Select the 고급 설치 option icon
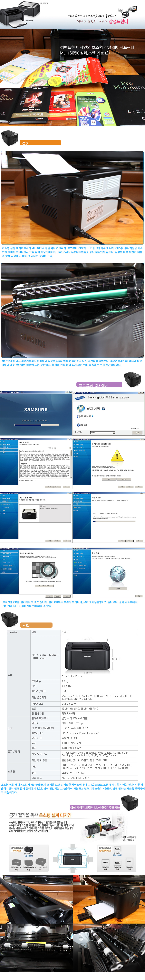This screenshot has width=145, height=980. pyautogui.click(x=78, y=425)
